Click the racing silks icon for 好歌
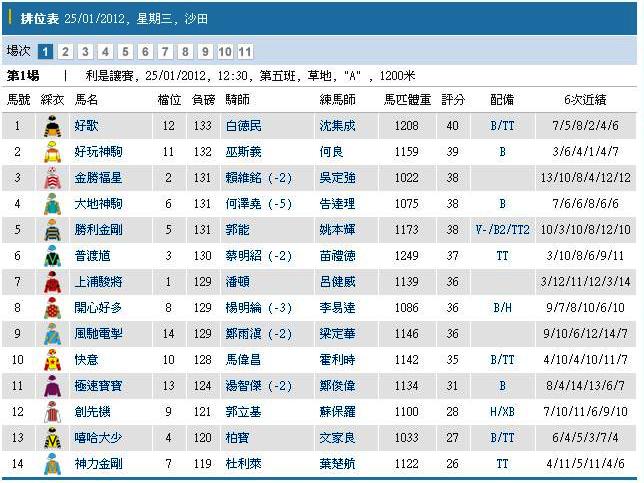 [x=52, y=126]
